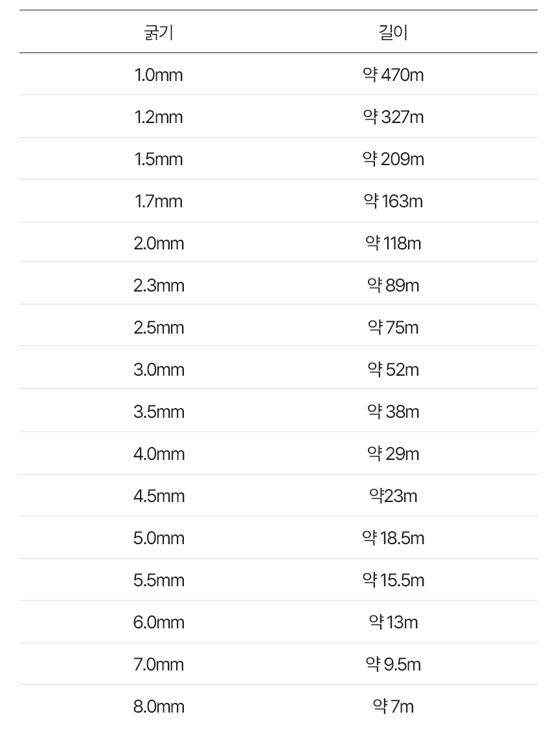557x756 pixels.
Task: Click the 굵기 column header
Action: click(x=159, y=32)
